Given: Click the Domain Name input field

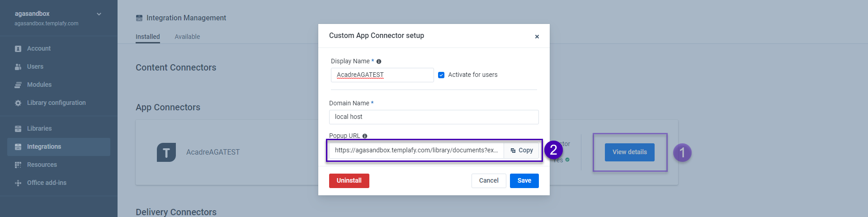Looking at the screenshot, I should (434, 117).
